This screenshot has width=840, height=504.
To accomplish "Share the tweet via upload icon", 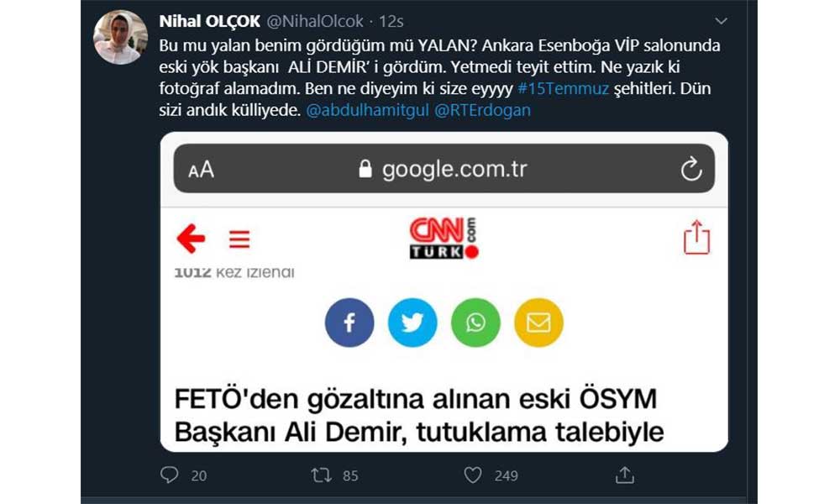I will click(x=625, y=475).
